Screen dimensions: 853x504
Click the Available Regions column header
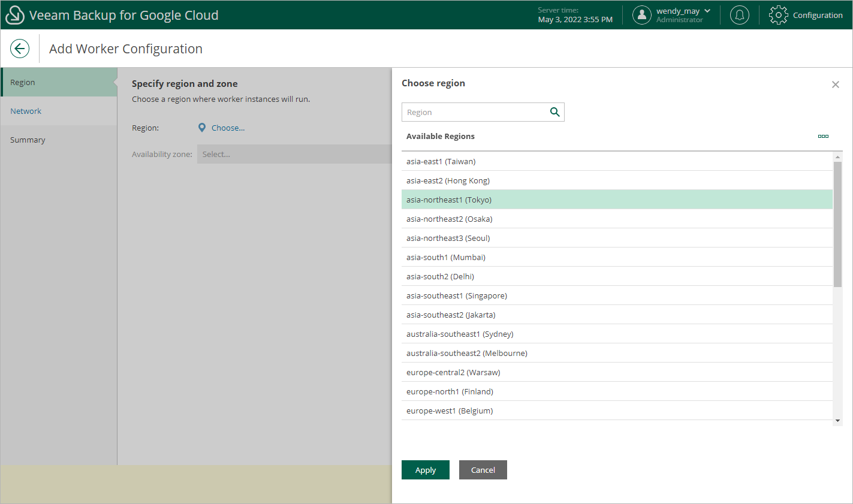(x=441, y=136)
